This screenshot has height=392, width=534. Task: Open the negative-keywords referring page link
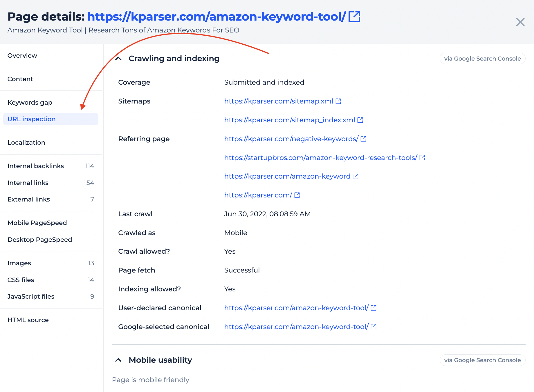(291, 139)
